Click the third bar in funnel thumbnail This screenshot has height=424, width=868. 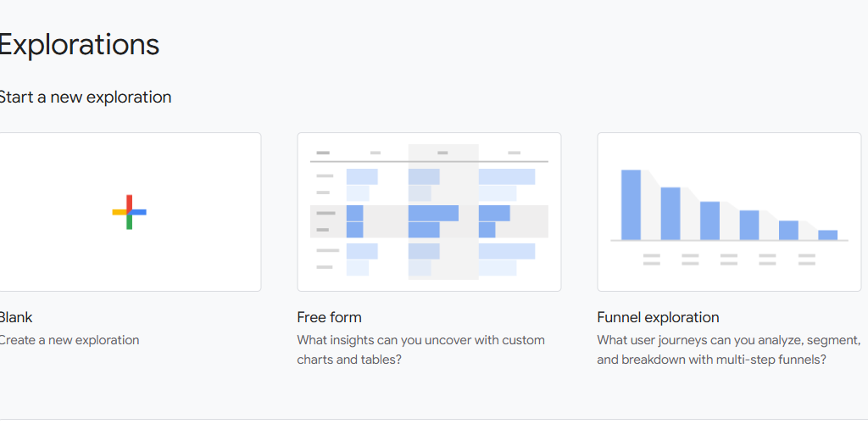point(709,220)
